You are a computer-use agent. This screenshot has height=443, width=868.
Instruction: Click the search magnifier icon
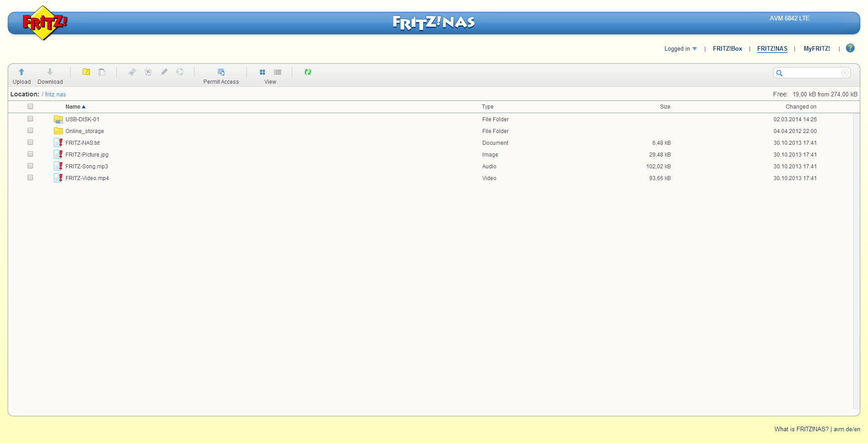[x=779, y=73]
